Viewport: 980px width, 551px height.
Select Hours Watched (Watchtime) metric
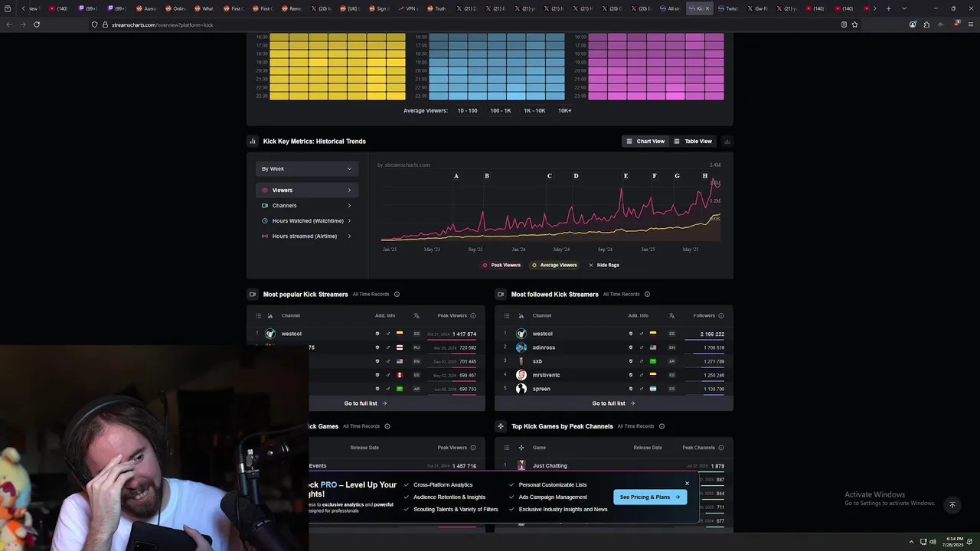click(306, 220)
